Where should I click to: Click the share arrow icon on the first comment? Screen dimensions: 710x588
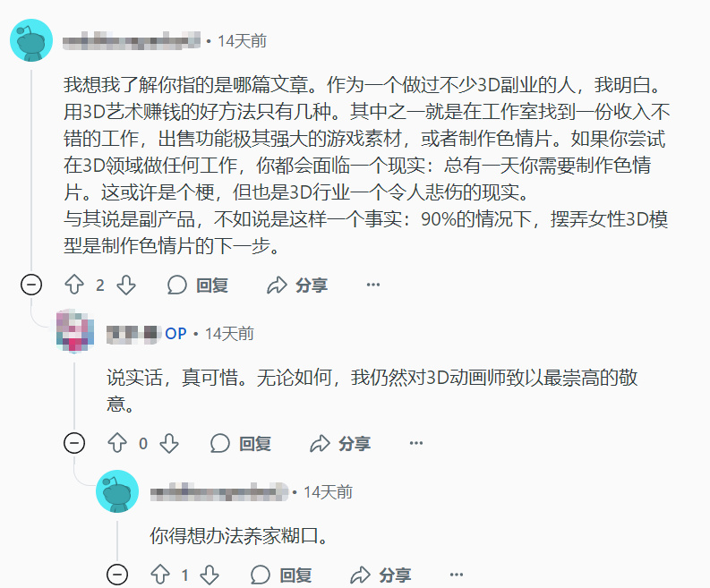[x=278, y=285]
